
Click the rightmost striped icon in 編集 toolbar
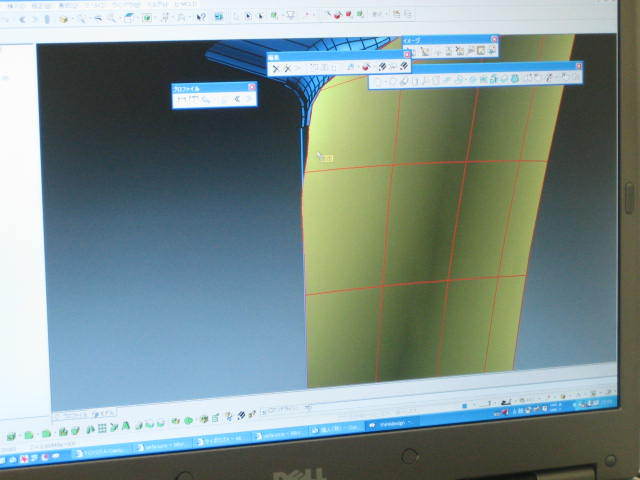[404, 66]
